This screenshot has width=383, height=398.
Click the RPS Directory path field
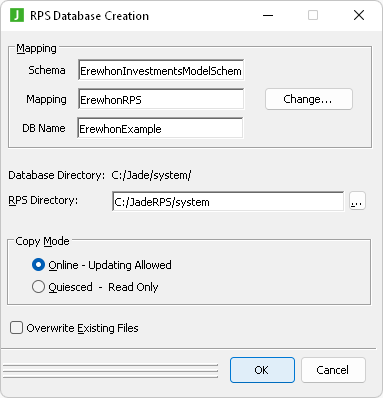pyautogui.click(x=228, y=201)
